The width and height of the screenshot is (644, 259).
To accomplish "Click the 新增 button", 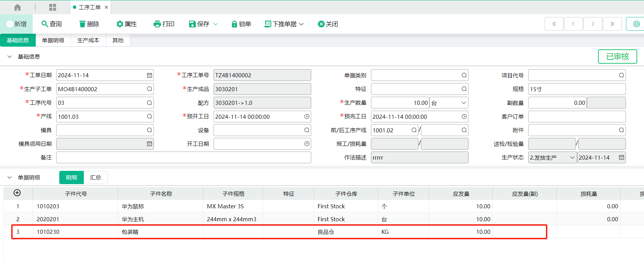I will [x=16, y=24].
